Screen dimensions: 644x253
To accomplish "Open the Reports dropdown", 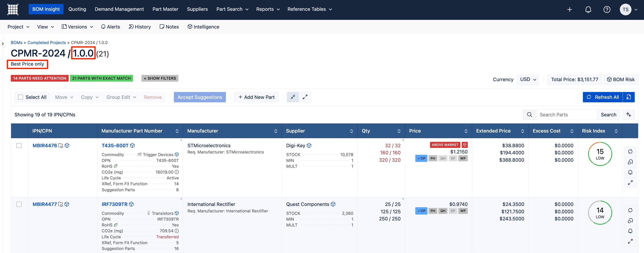I will pyautogui.click(x=268, y=9).
